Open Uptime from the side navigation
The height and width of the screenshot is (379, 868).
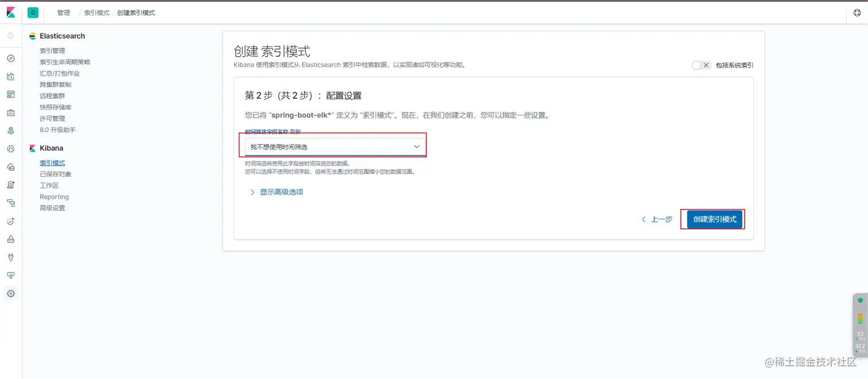pos(11,221)
